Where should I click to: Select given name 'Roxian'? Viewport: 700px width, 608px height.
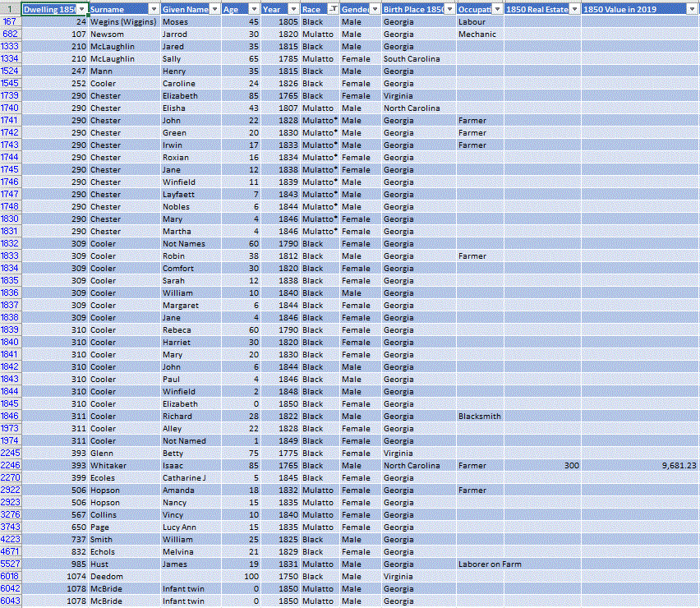click(x=191, y=158)
